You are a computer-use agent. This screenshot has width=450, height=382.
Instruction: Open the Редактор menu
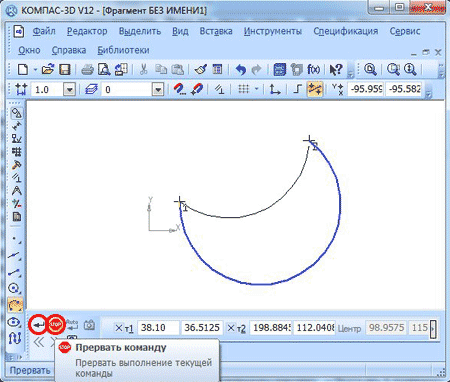pos(87,31)
